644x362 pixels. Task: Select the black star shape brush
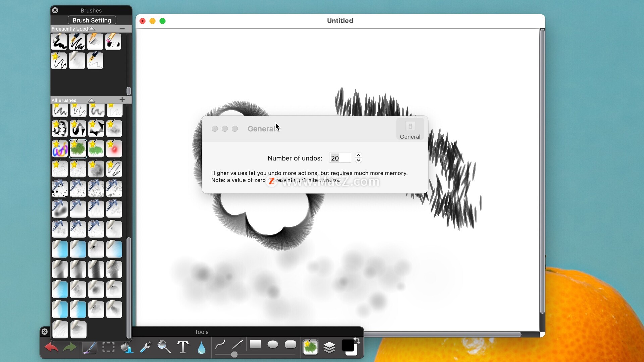coord(96,129)
